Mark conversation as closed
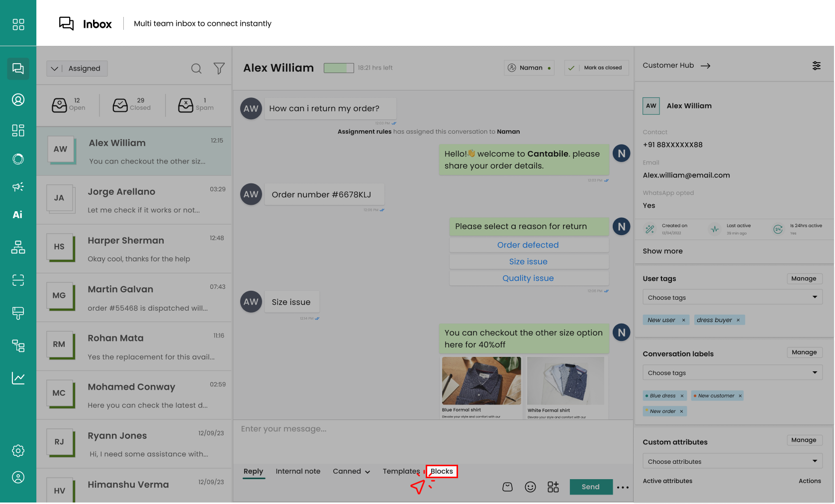The width and height of the screenshot is (835, 504). 596,68
